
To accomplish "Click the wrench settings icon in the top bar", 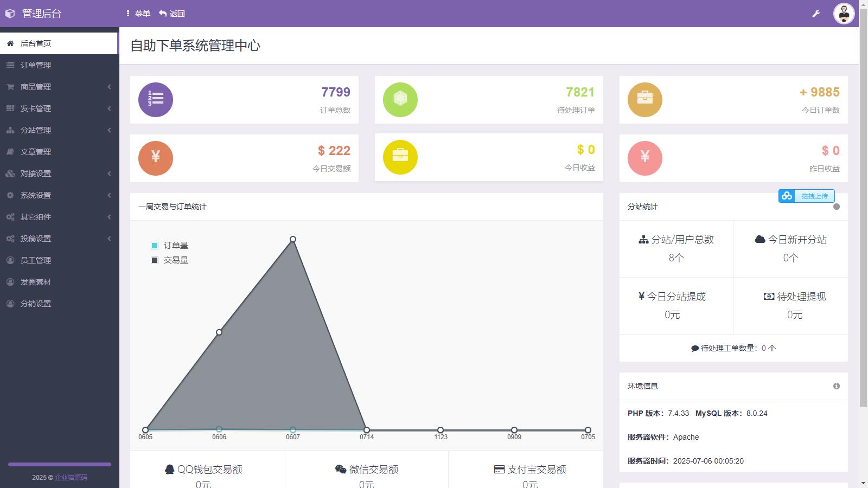I will pos(815,14).
